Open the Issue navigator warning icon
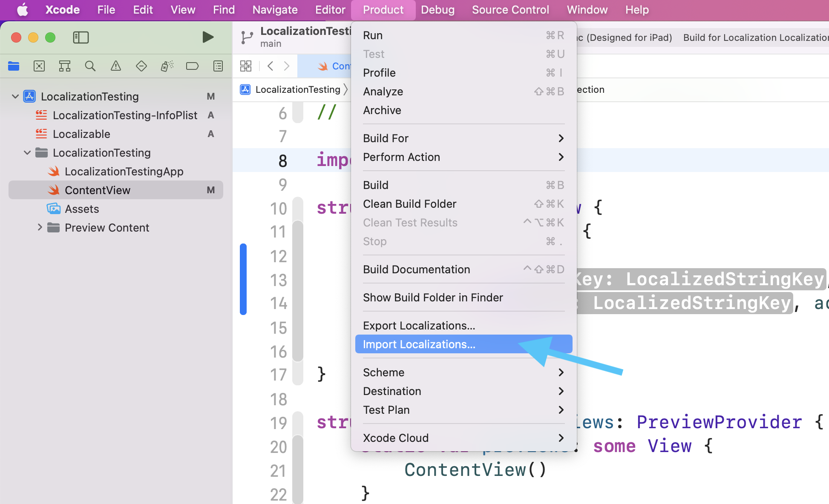Viewport: 829px width, 504px height. [x=116, y=66]
